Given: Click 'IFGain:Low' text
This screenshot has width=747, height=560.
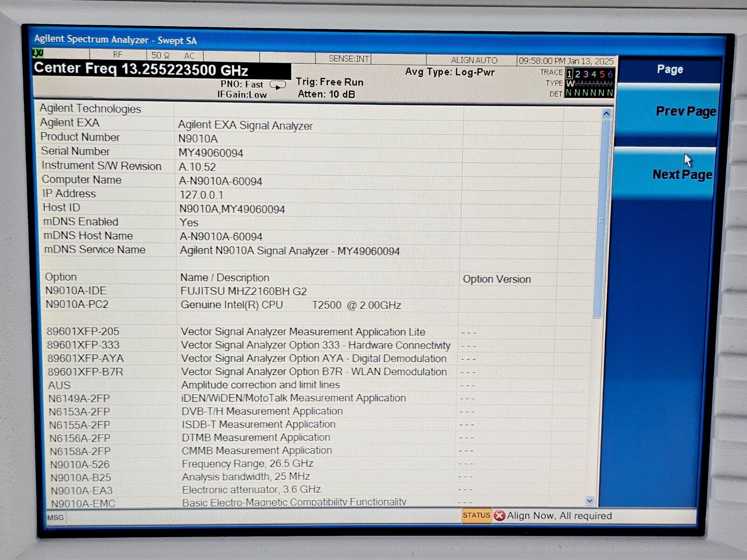Looking at the screenshot, I should click(242, 95).
